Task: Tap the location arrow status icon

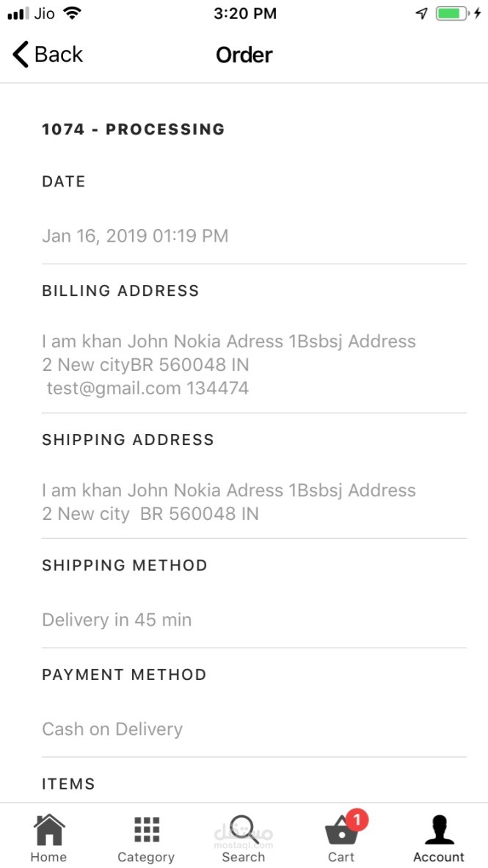Action: pyautogui.click(x=421, y=13)
